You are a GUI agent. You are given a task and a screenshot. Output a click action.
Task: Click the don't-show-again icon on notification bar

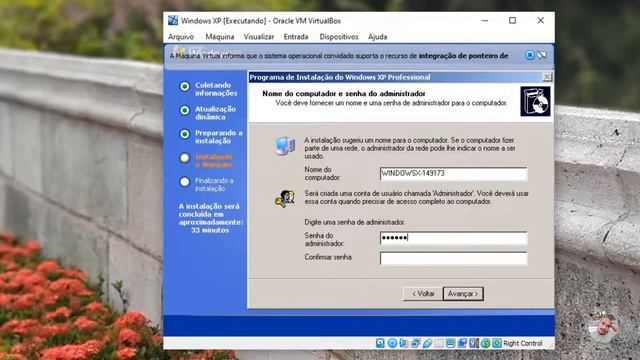[542, 55]
